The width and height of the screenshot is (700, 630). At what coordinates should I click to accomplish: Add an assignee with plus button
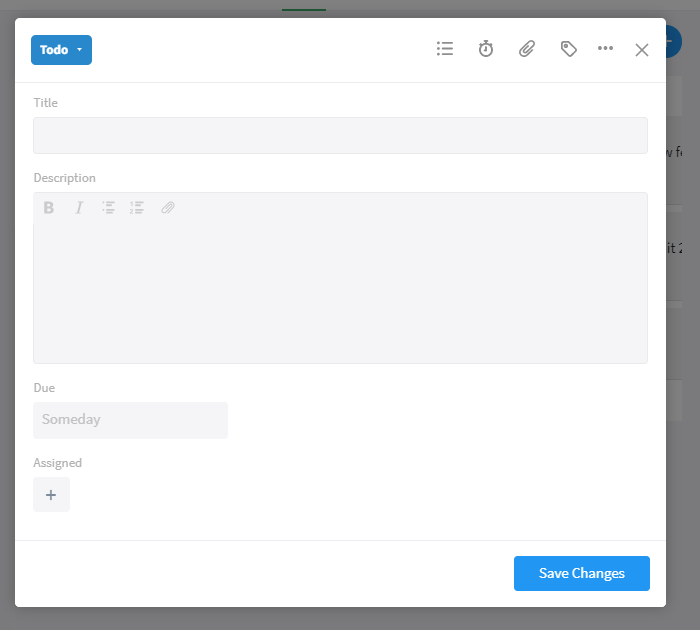coord(51,495)
